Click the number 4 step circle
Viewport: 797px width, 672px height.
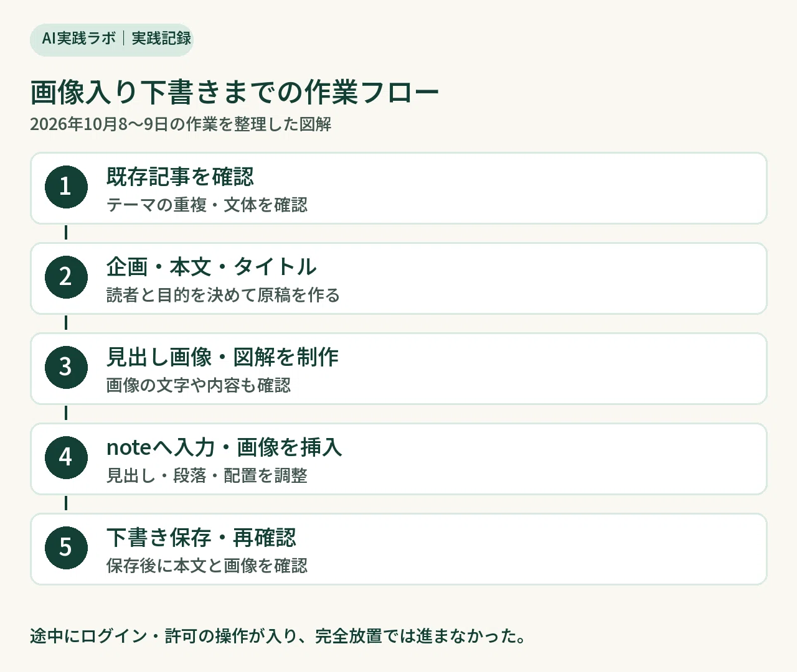[x=66, y=457]
